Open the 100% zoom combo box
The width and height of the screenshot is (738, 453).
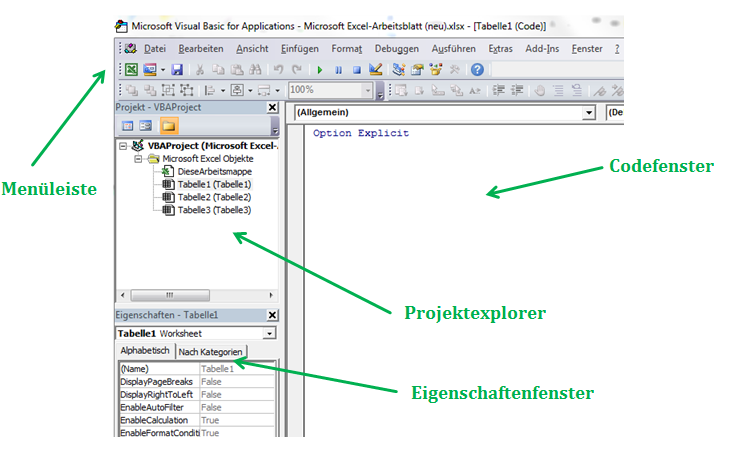coord(331,89)
